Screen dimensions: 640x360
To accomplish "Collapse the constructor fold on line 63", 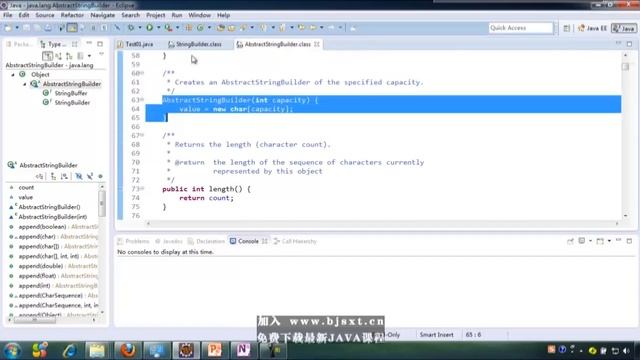I will pyautogui.click(x=142, y=100).
